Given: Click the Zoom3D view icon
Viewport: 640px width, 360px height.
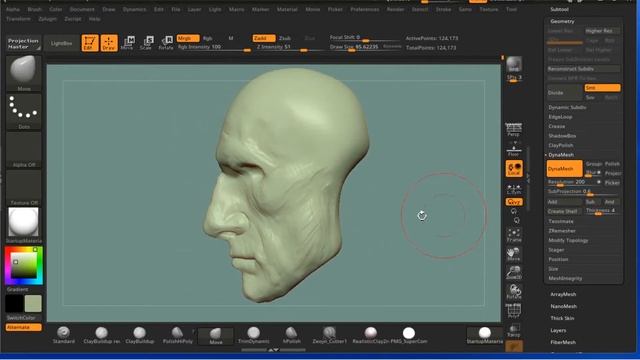Looking at the screenshot, I should coord(514,273).
